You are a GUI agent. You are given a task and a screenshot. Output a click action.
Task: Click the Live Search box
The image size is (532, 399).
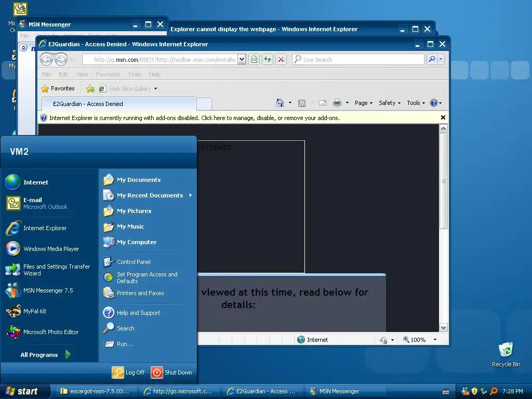(x=358, y=59)
